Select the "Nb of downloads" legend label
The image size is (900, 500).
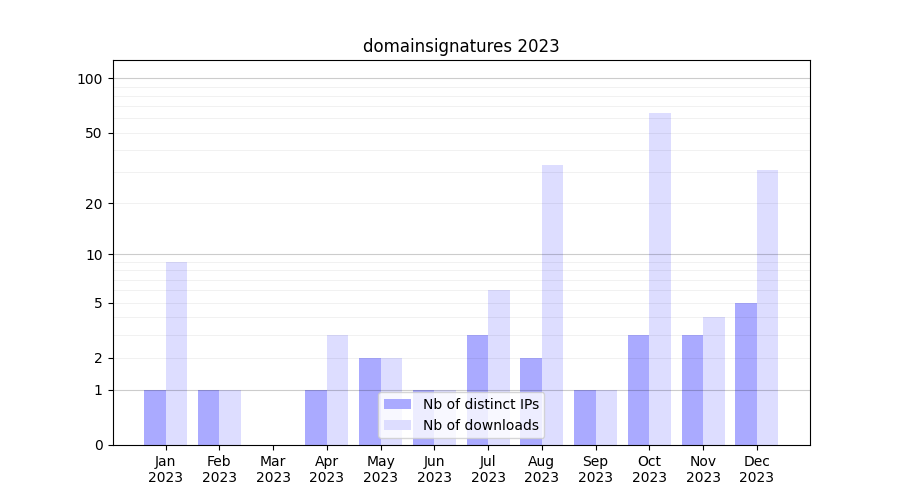480,425
